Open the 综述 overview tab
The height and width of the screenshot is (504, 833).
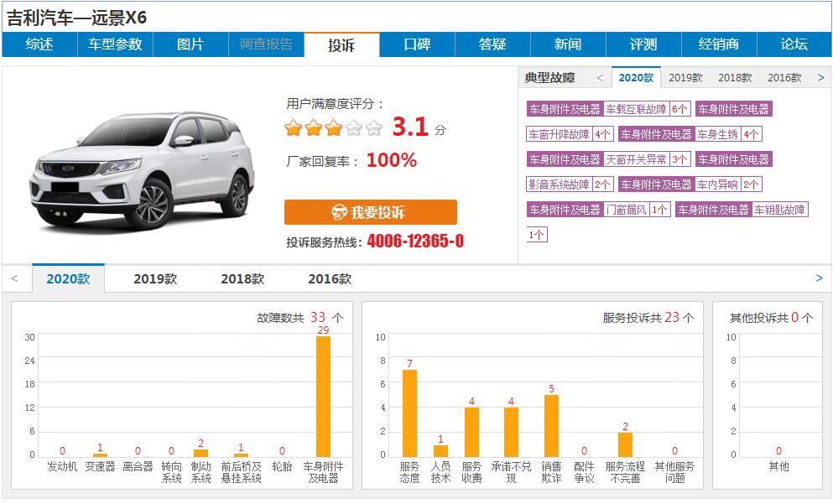click(39, 44)
